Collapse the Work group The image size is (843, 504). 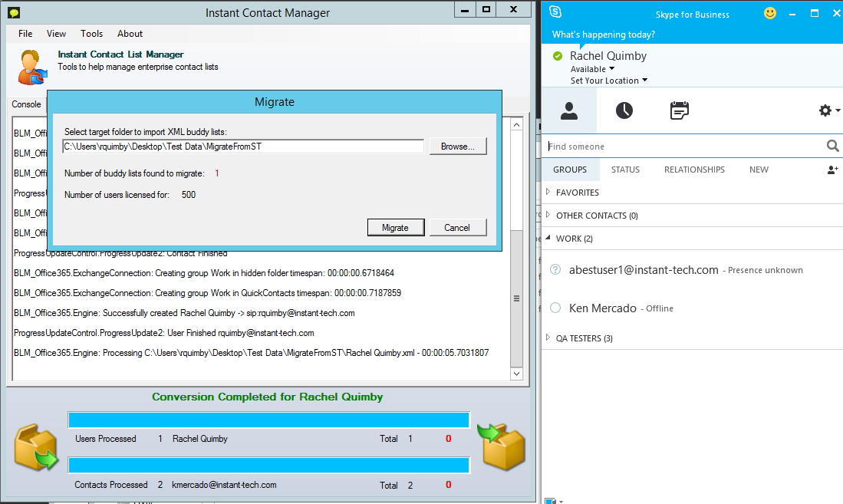[548, 238]
